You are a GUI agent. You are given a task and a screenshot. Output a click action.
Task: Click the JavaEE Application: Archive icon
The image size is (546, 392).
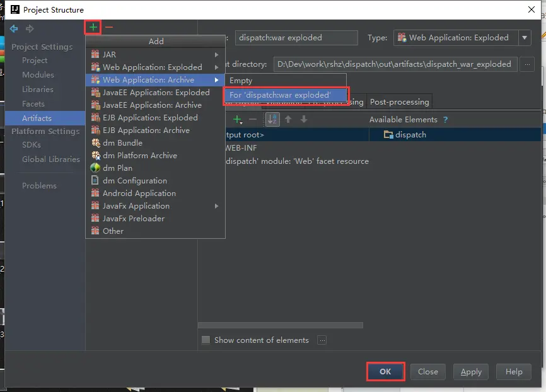pyautogui.click(x=95, y=105)
